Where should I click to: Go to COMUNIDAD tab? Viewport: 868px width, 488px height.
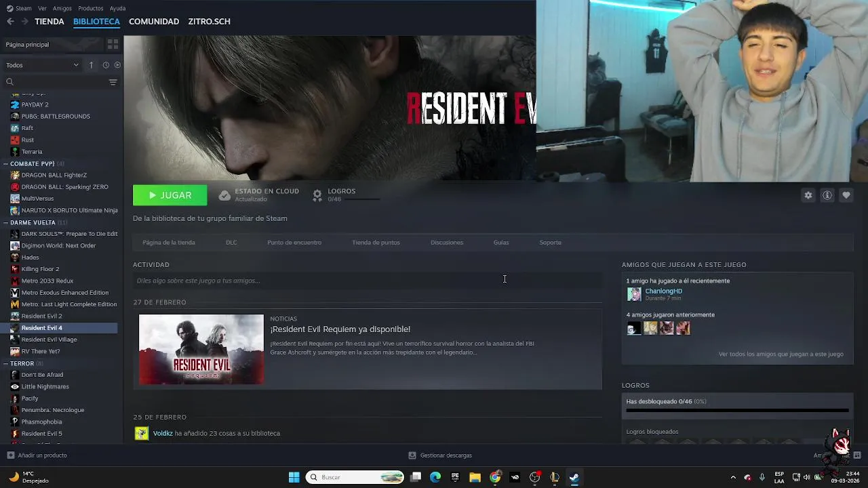[x=154, y=22]
